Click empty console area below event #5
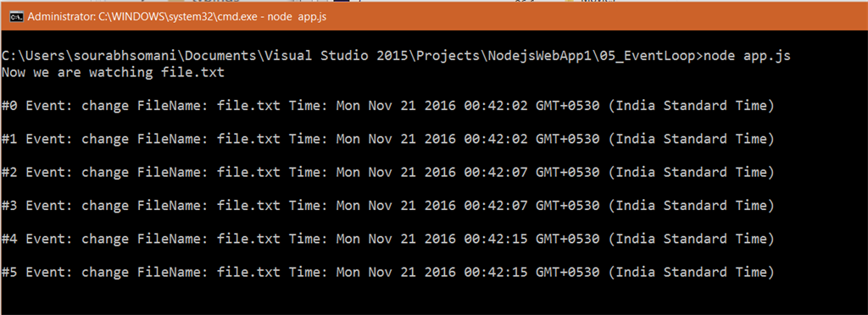 (x=434, y=298)
